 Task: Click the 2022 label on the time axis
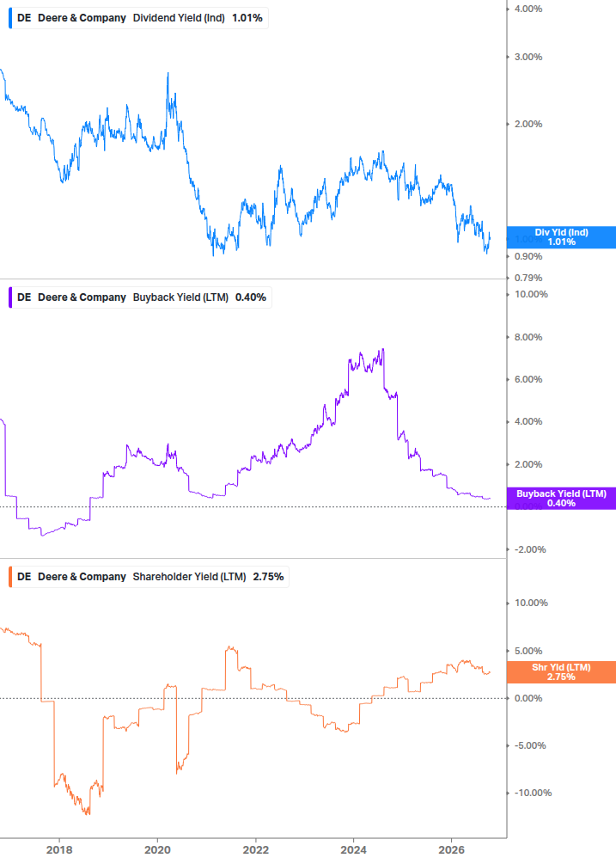[256, 850]
